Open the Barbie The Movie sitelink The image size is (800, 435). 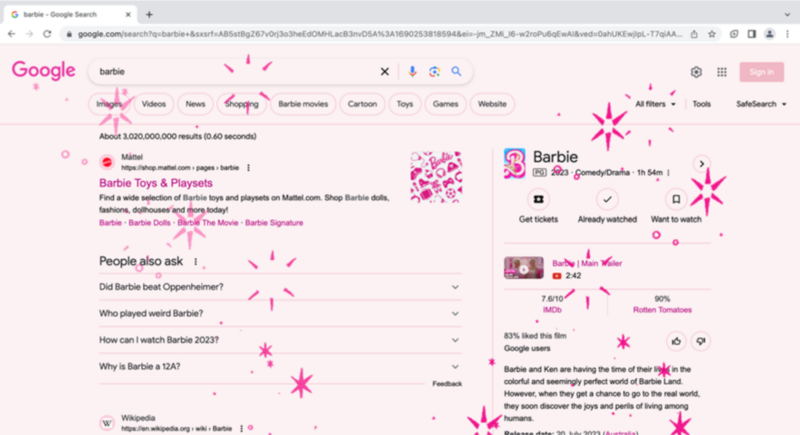pyautogui.click(x=208, y=223)
